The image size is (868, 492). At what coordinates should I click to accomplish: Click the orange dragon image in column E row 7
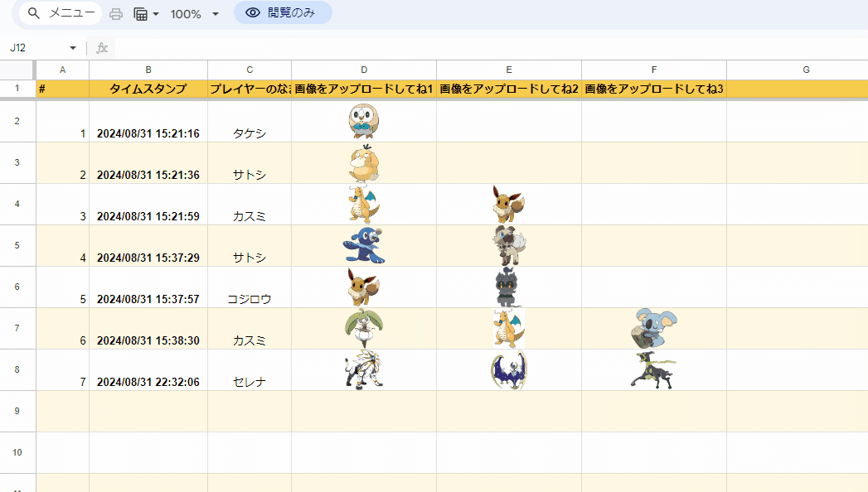[x=509, y=328]
